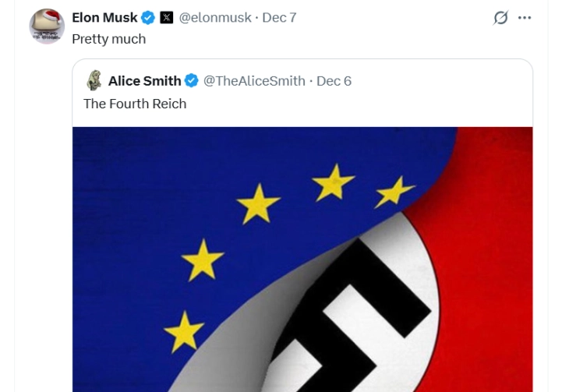Click the Santa hat on Elon's avatar
This screenshot has width=569, height=392.
[x=51, y=17]
